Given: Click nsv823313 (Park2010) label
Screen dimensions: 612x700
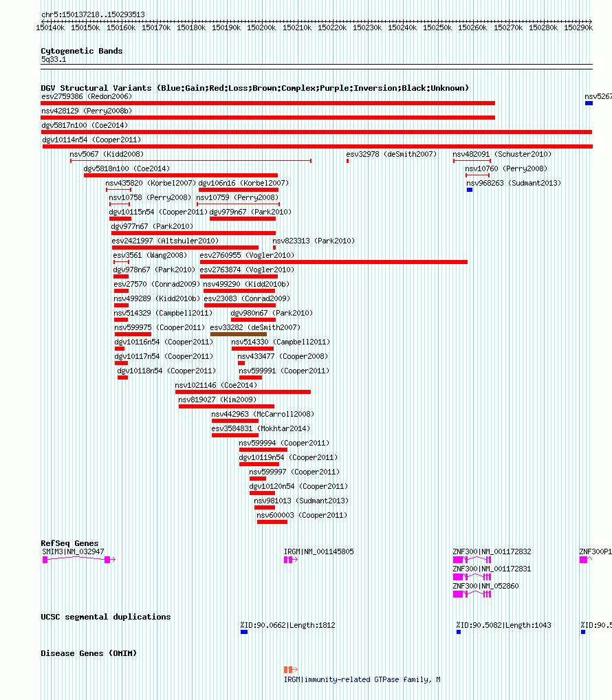Looking at the screenshot, I should [314, 241].
